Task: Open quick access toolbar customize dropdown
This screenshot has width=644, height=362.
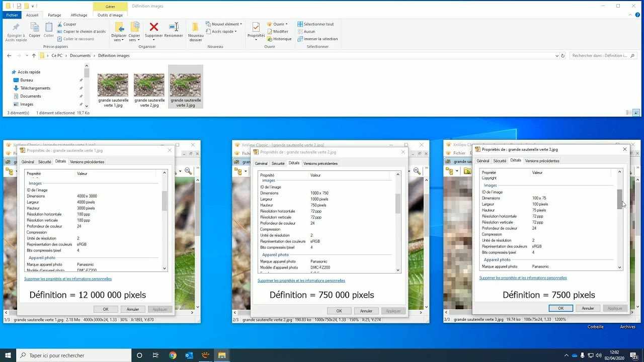Action: coord(33,7)
